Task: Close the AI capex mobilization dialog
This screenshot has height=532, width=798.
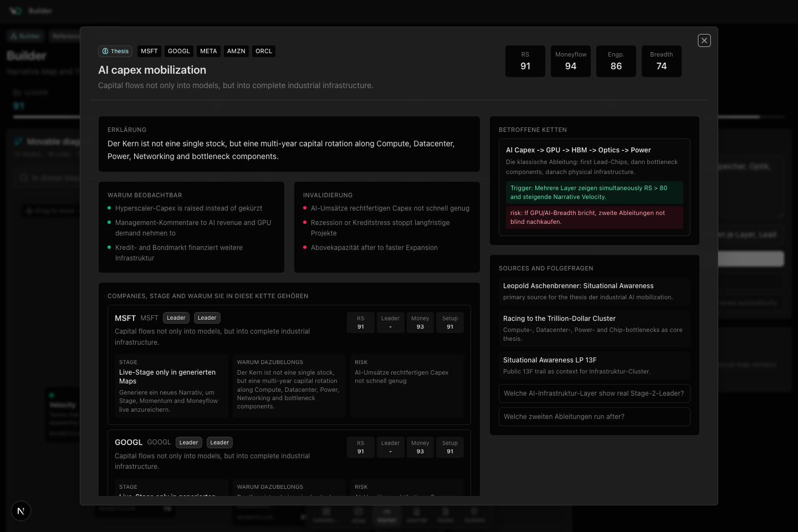Action: coord(704,40)
